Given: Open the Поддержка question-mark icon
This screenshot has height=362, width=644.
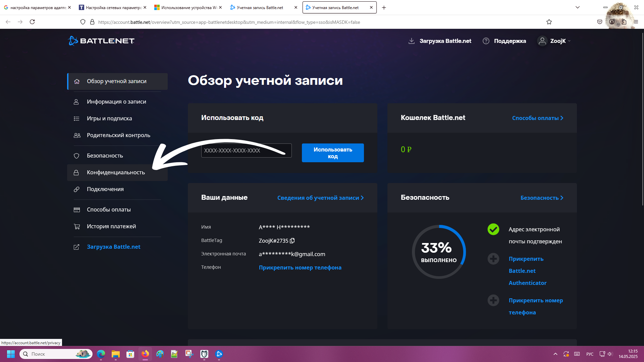Looking at the screenshot, I should coord(486,41).
